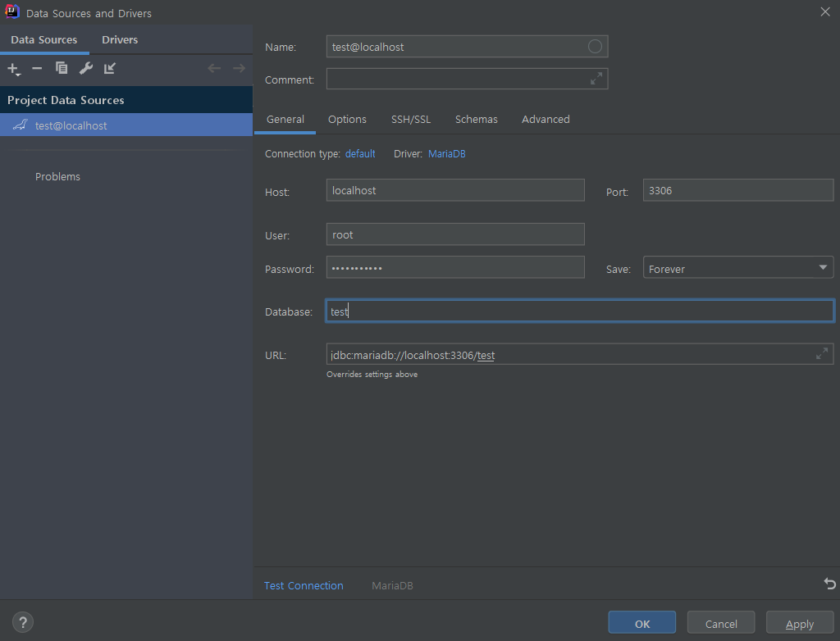Click the expand icon in the URL field
Viewport: 840px width, 641px height.
822,353
